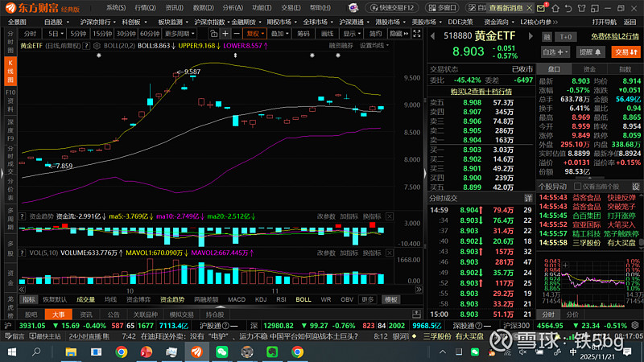
Task: Toggle 成交量 indicator
Action: [85, 299]
